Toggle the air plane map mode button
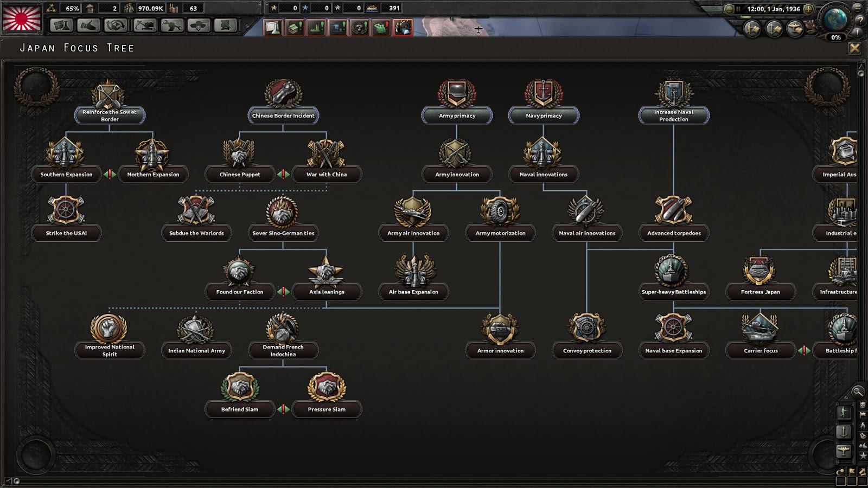The image size is (868, 488). point(844,451)
